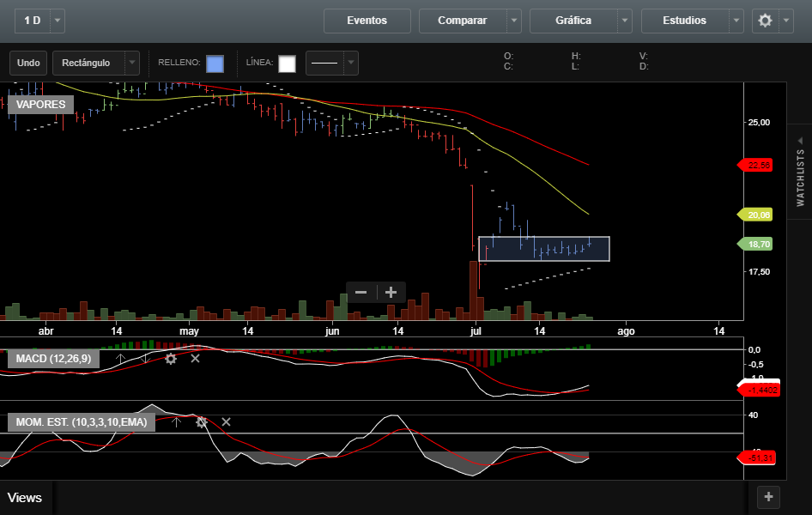Add a new view with plus button
This screenshot has height=515, width=812.
(768, 496)
